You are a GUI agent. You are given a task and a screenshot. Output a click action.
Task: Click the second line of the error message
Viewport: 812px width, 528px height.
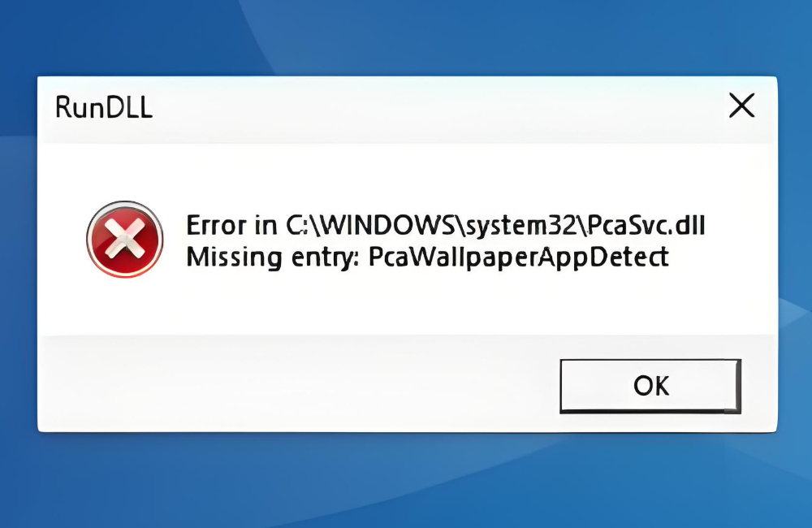(428, 258)
